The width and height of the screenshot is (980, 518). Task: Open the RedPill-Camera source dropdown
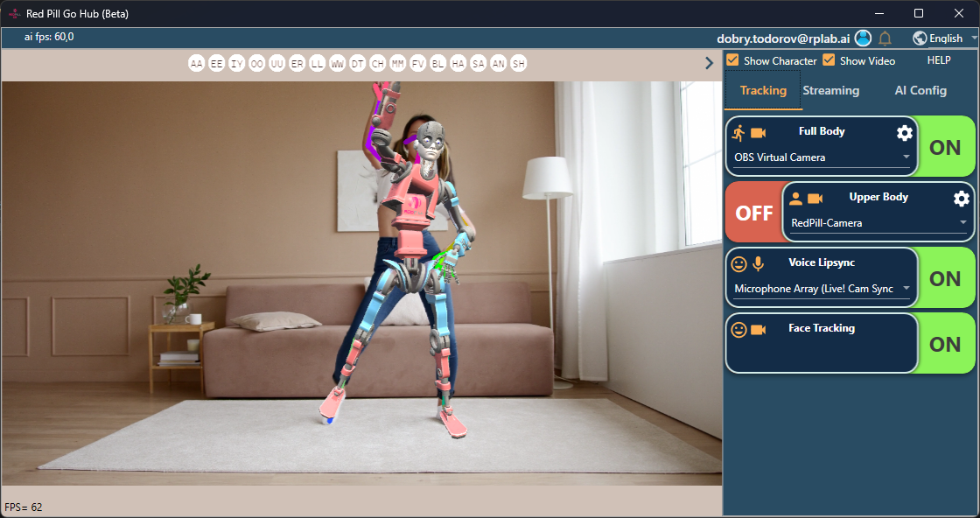879,223
